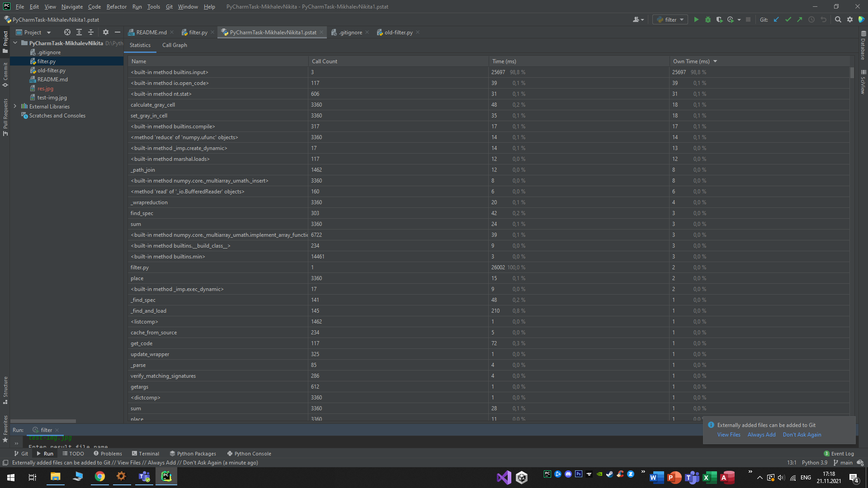Run the filter configuration with the green play icon
Image resolution: width=868 pixels, height=488 pixels.
pyautogui.click(x=696, y=19)
